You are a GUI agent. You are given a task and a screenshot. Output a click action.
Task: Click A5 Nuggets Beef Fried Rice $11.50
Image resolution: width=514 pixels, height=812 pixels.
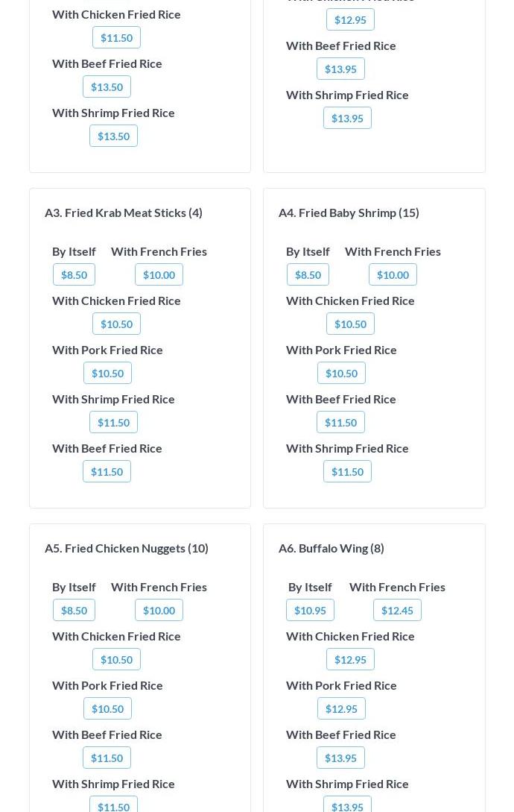107,758
